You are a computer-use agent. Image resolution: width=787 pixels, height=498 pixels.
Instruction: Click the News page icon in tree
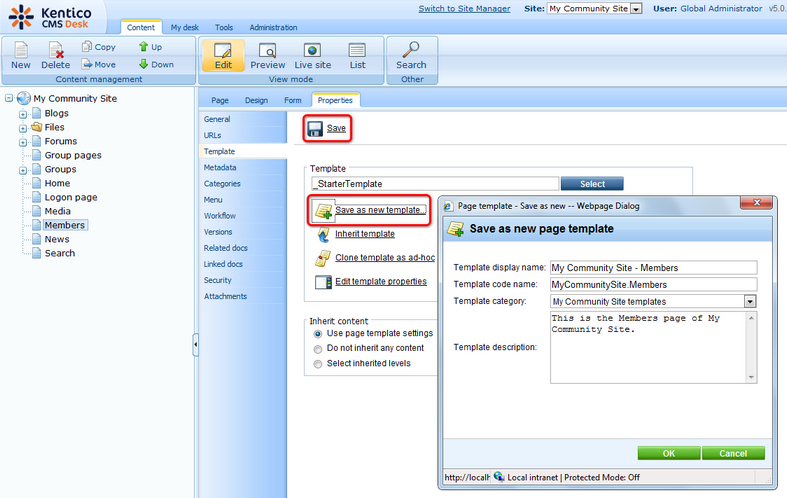[x=37, y=239]
